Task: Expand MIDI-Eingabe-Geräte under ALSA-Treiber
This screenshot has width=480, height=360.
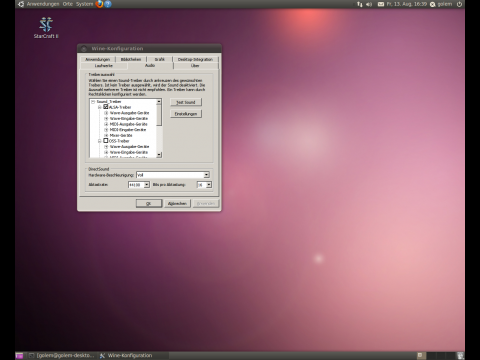Action: tap(106, 130)
